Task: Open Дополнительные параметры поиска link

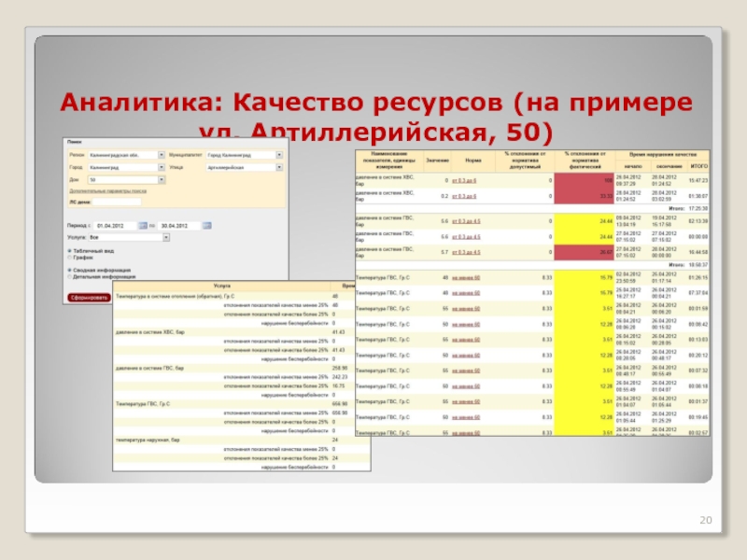Action: 108,191
